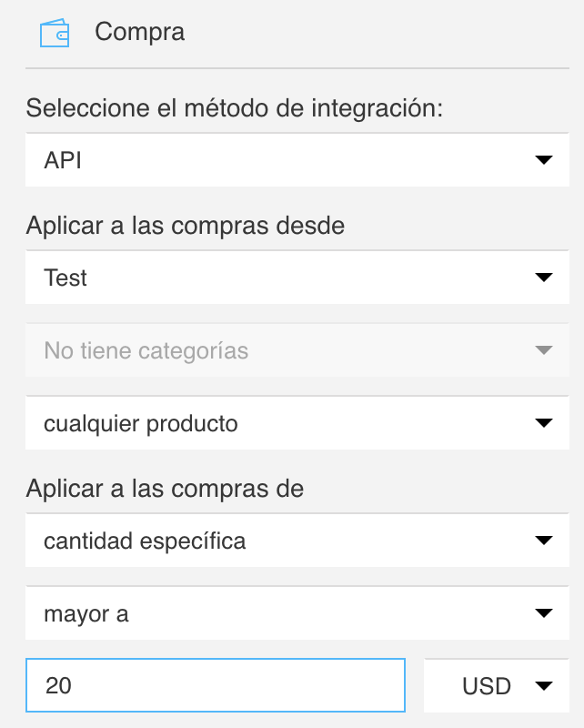The height and width of the screenshot is (728, 584).
Task: Click the Compra section heading
Action: pyautogui.click(x=140, y=33)
